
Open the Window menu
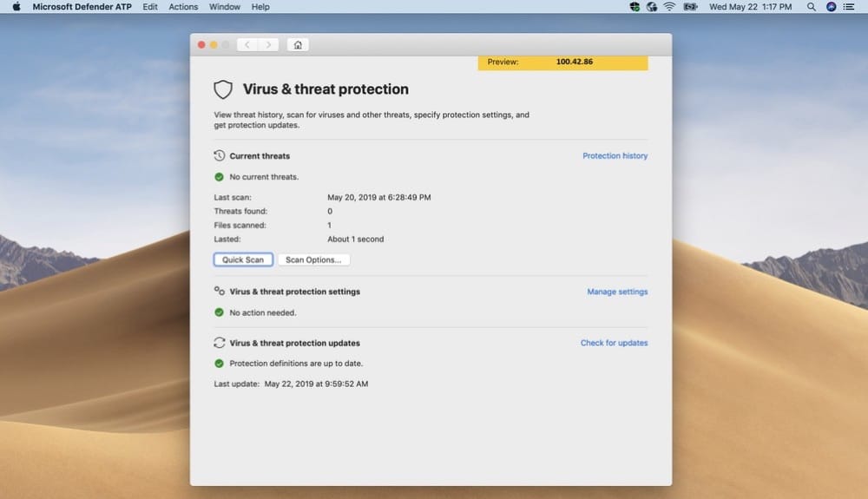225,7
